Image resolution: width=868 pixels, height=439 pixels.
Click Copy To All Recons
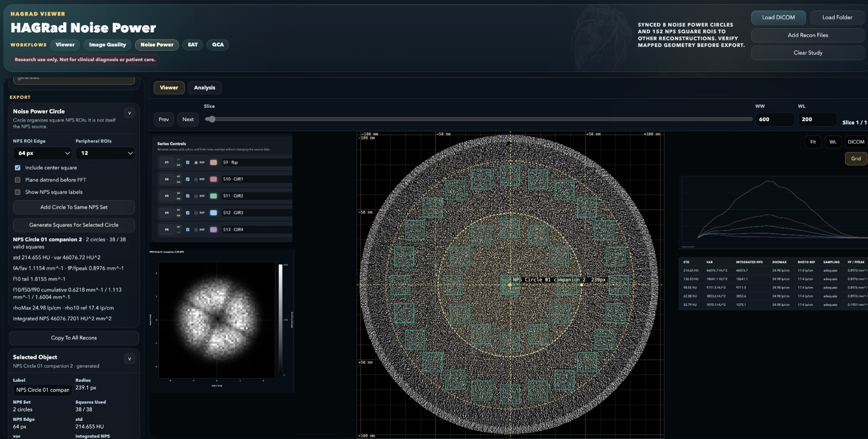point(74,338)
